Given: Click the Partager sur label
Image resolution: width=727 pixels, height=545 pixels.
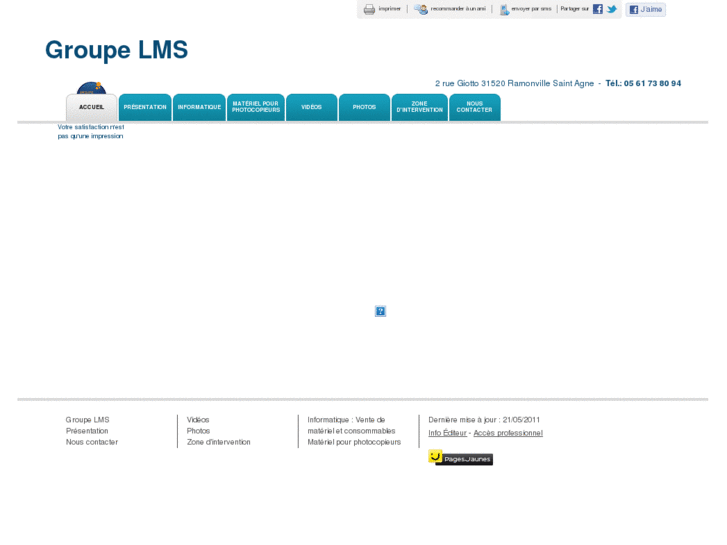Looking at the screenshot, I should 574,9.
